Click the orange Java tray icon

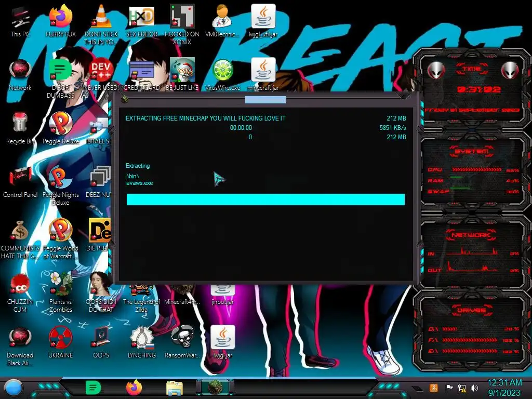(x=433, y=388)
